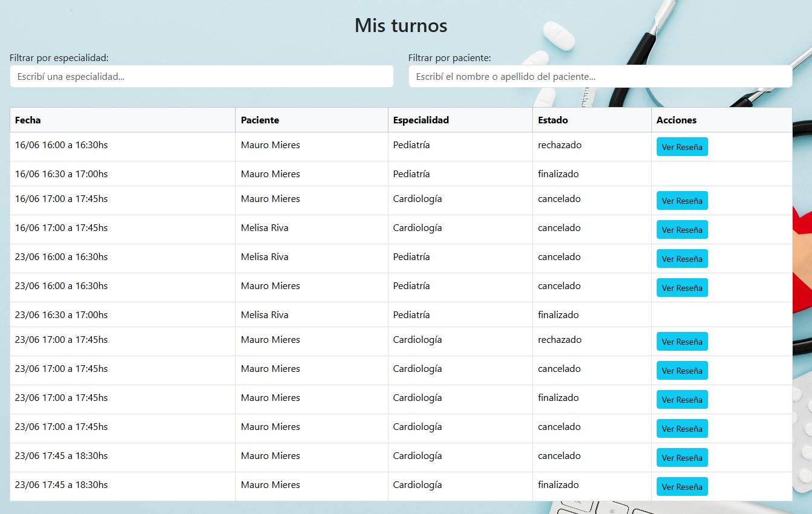Viewport: 812px width, 514px height.
Task: Click 'finalizado' status in 16/06 16:30 row
Action: (558, 174)
